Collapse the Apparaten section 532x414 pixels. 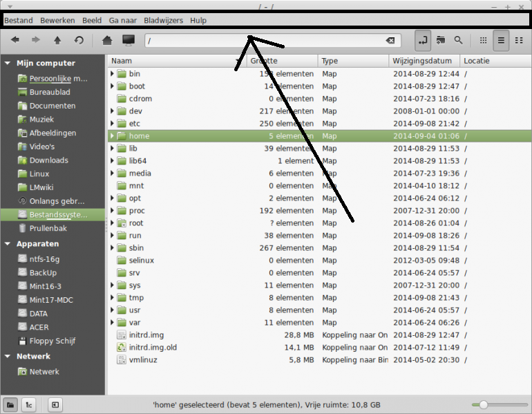[x=8, y=244]
